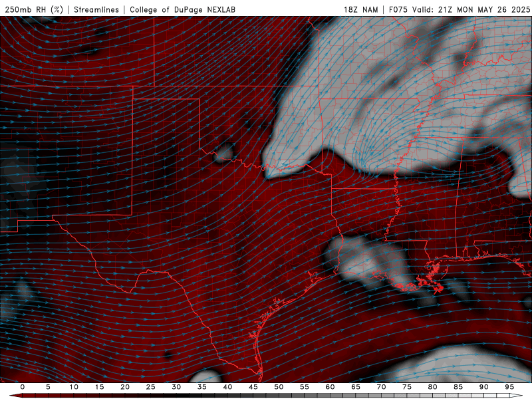The width and height of the screenshot is (532, 399).
Task: Click the 70 label on the legend
Action: point(381,387)
